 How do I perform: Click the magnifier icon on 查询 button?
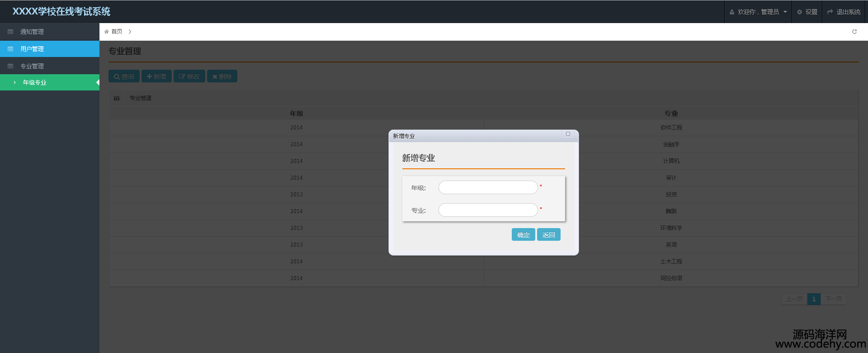[x=117, y=76]
